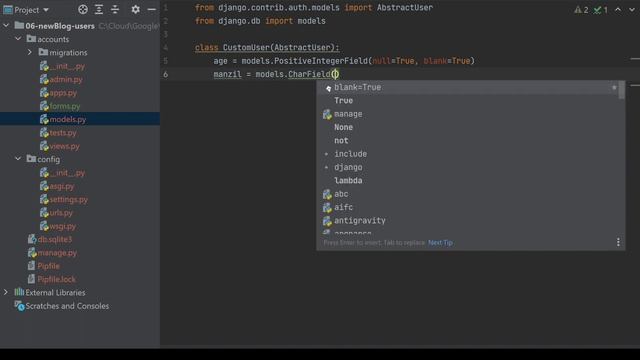Select the migrations folder
Screen dimensions: 640x360
tap(68, 53)
